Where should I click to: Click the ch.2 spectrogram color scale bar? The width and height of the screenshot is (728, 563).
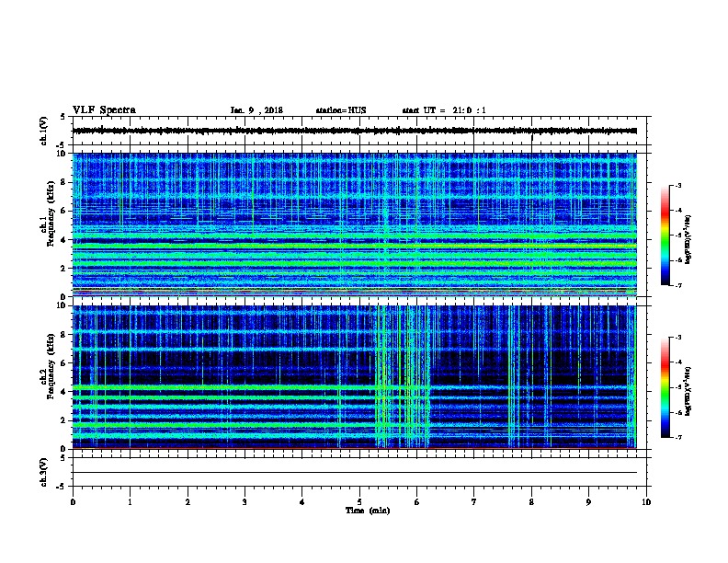(665, 387)
